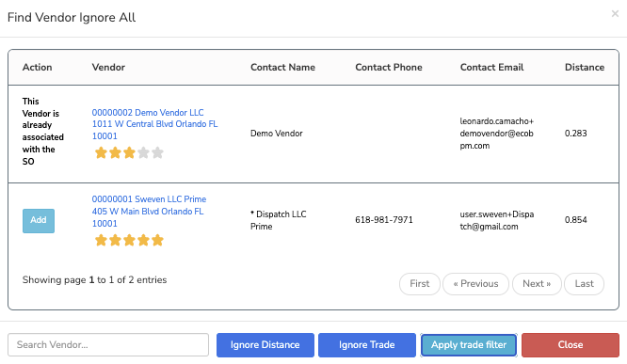Add Sweven LLC Prime vendor
627x364 pixels.
pos(39,220)
